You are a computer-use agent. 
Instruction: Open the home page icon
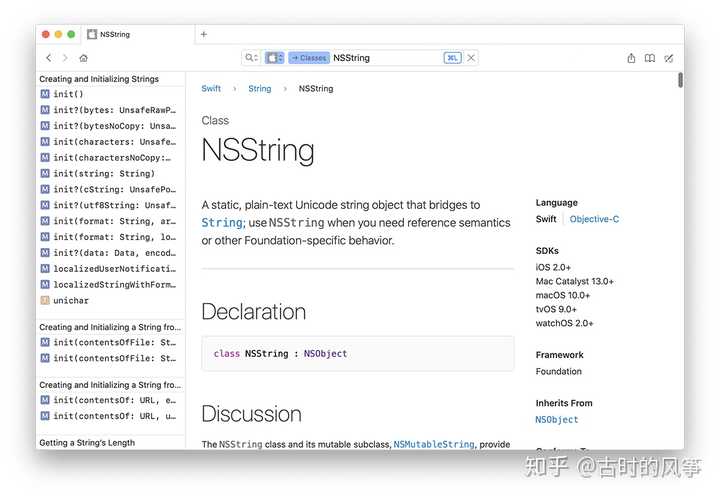click(x=83, y=58)
